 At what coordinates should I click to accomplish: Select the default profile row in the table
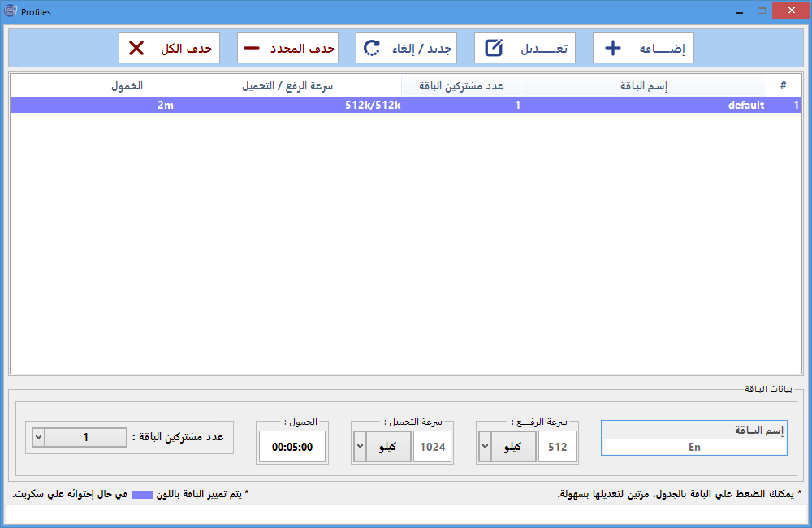click(x=406, y=105)
